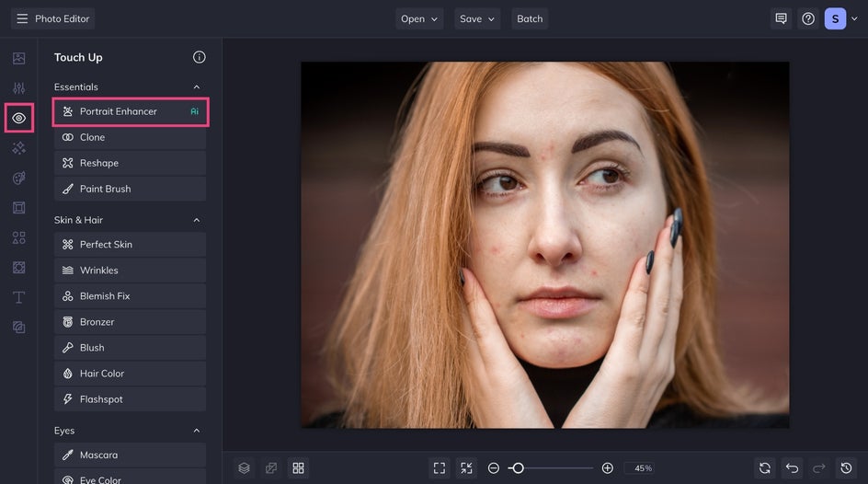Screen dimensions: 868x484
Task: Click the help question mark icon
Action: (808, 18)
